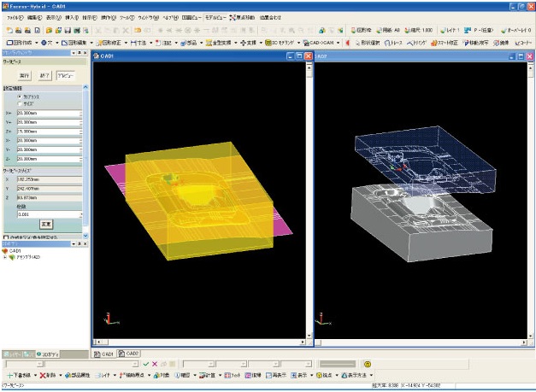Open the File menu

click(x=9, y=16)
